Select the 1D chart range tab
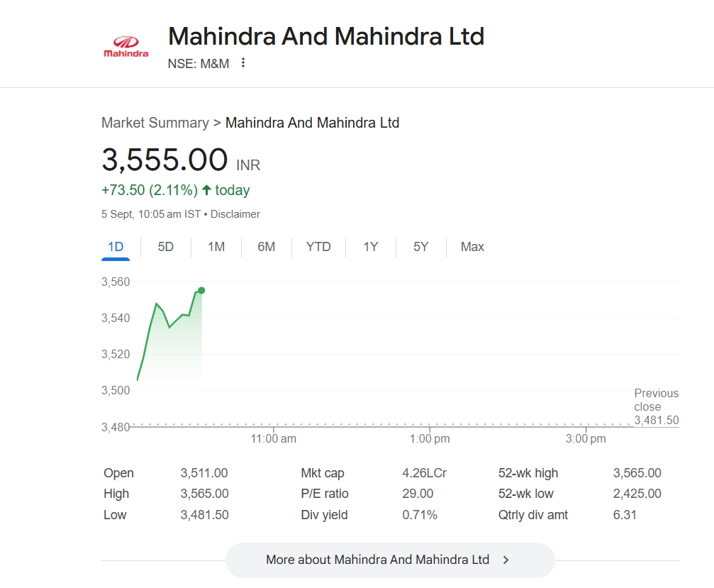This screenshot has height=588, width=714. 116,247
